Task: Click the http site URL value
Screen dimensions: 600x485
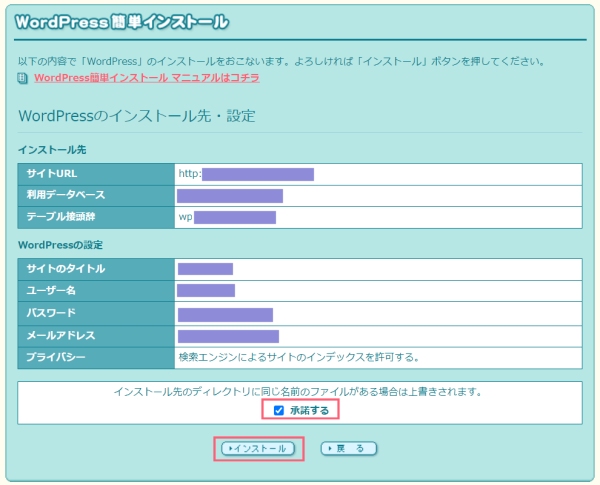Action: pos(246,174)
